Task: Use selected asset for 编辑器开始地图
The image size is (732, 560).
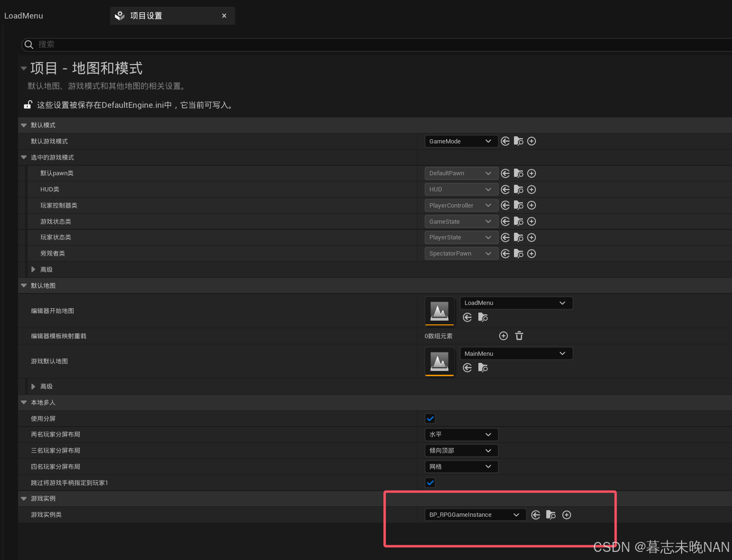Action: [467, 317]
